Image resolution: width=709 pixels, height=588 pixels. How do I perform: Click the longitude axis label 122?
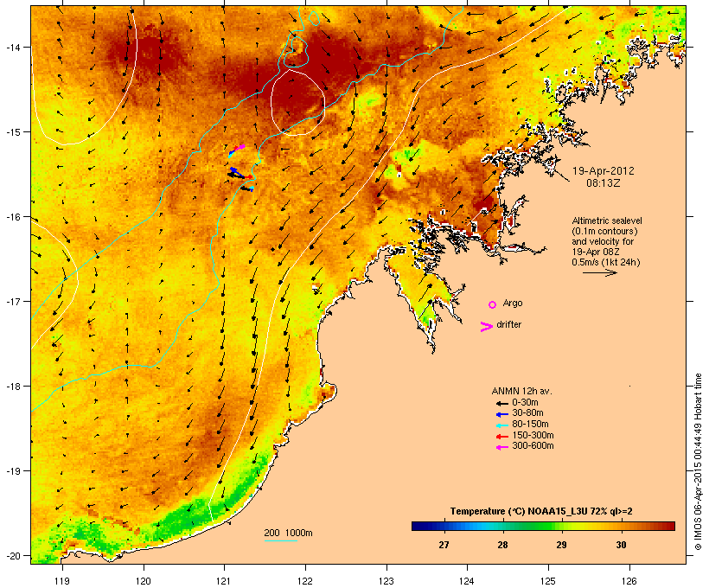click(305, 581)
